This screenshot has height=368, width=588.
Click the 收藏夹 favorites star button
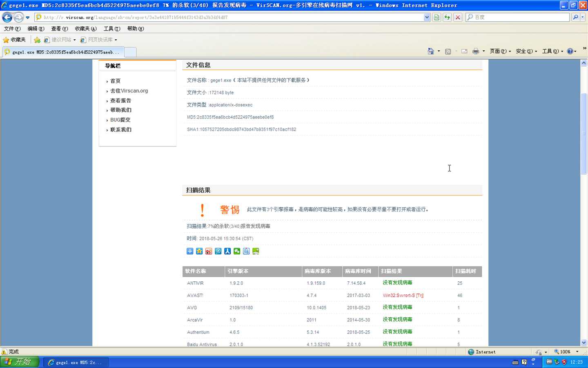14,40
